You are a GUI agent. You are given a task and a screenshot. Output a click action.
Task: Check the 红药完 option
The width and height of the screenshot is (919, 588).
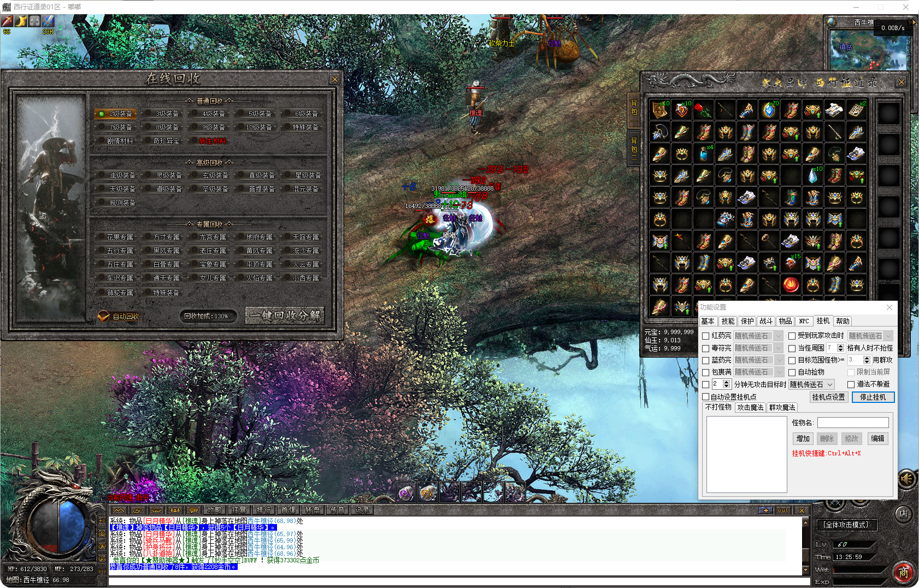(705, 336)
